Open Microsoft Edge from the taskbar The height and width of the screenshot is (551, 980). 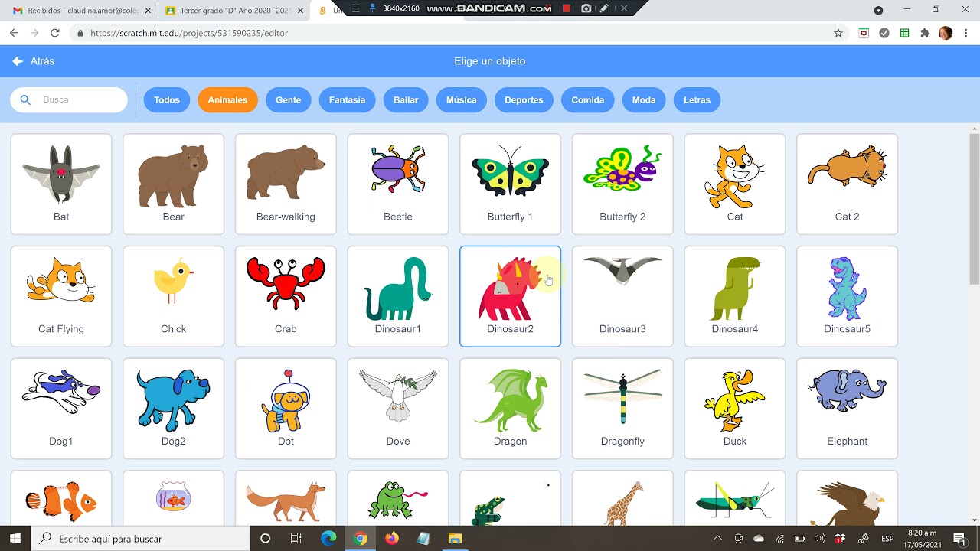(x=328, y=539)
